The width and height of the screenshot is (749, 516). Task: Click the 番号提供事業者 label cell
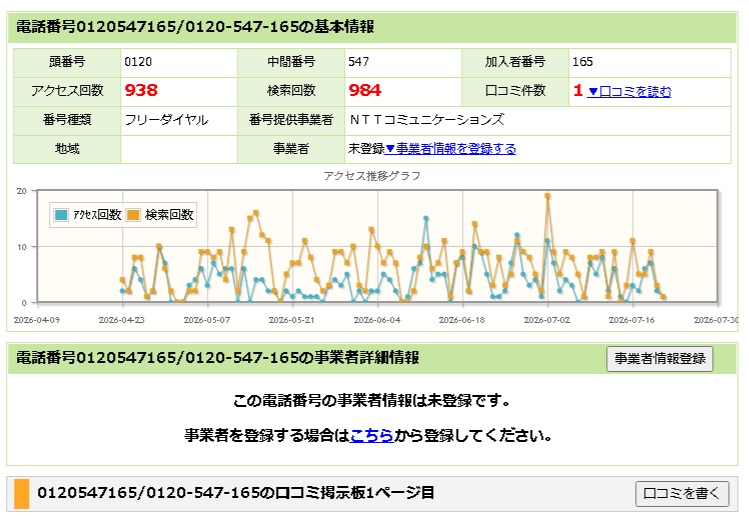point(291,120)
